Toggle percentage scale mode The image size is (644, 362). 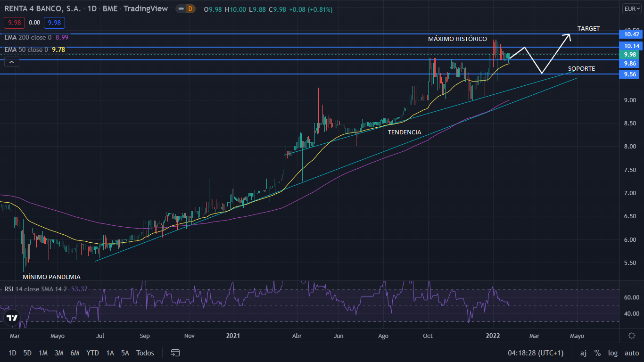(597, 353)
